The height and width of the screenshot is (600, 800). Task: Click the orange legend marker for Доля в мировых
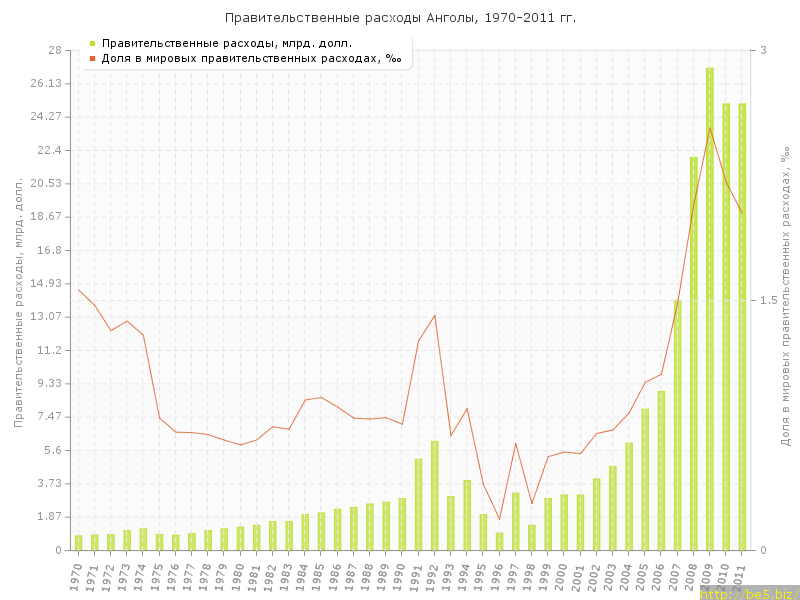92,58
